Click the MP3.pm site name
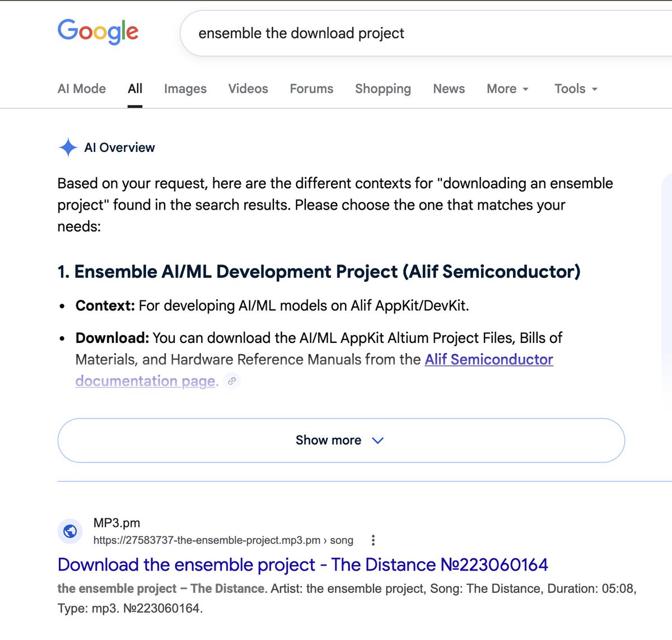 pos(116,523)
